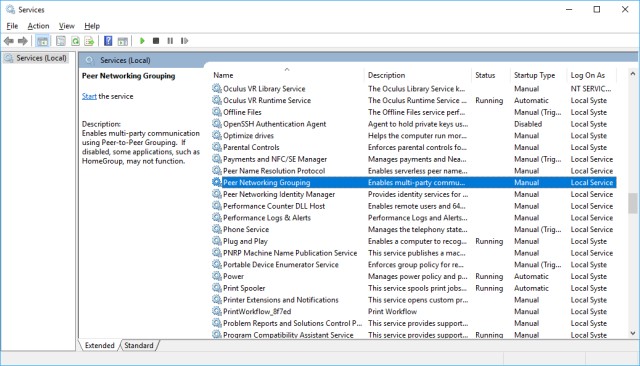This screenshot has width=640, height=366.
Task: Switch to the Standard tab
Action: [139, 345]
